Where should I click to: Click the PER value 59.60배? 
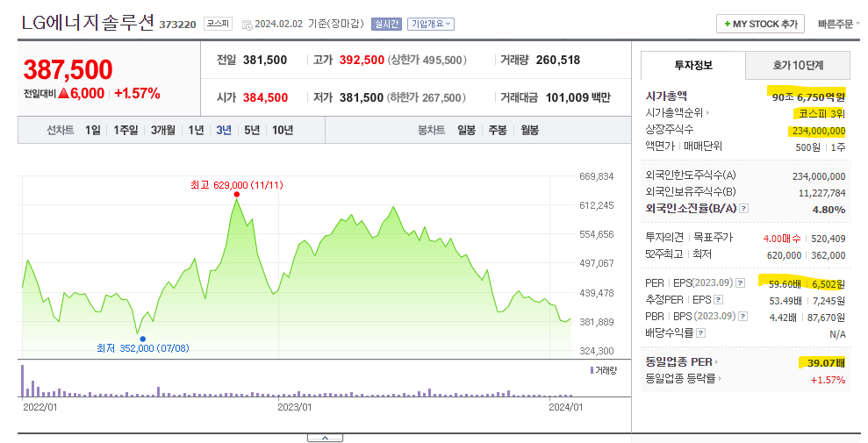point(785,284)
